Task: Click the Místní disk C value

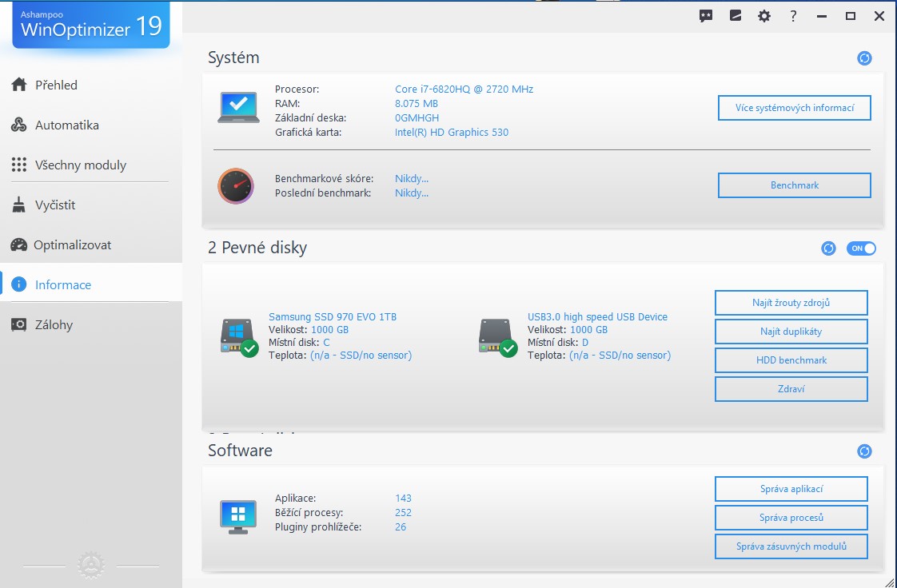Action: [326, 342]
